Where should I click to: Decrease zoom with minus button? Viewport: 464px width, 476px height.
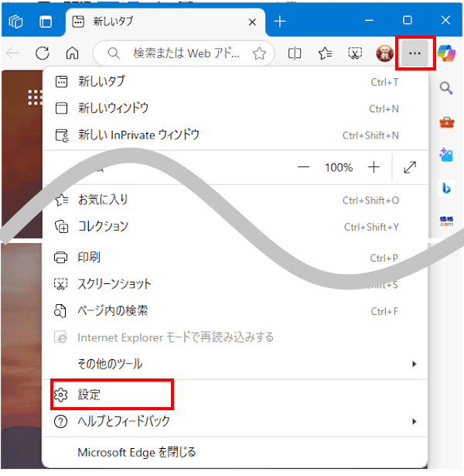(x=303, y=167)
